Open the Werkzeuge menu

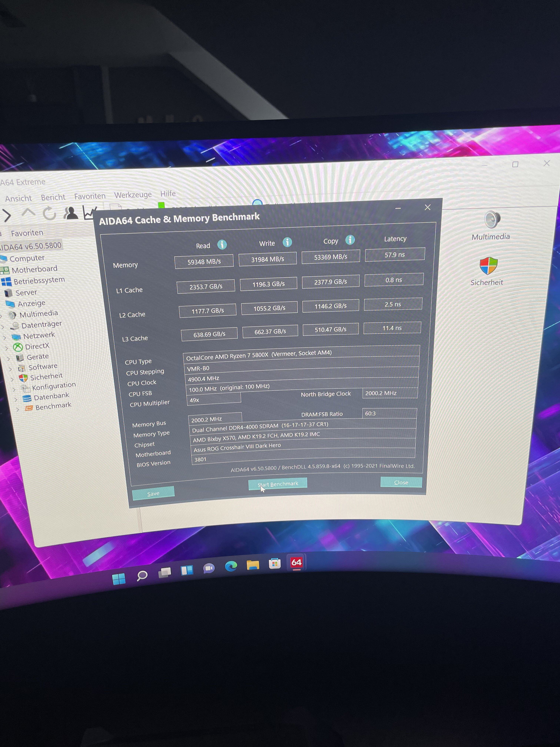pyautogui.click(x=133, y=195)
